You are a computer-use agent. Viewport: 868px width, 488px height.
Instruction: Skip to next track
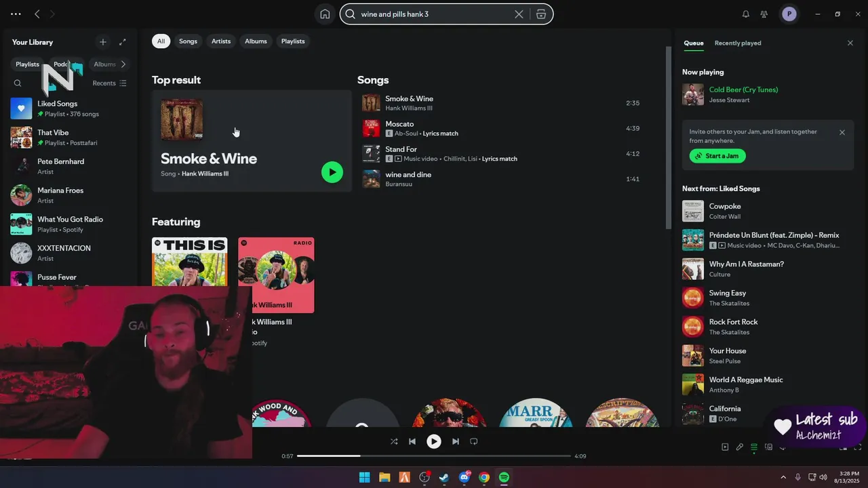click(x=456, y=441)
